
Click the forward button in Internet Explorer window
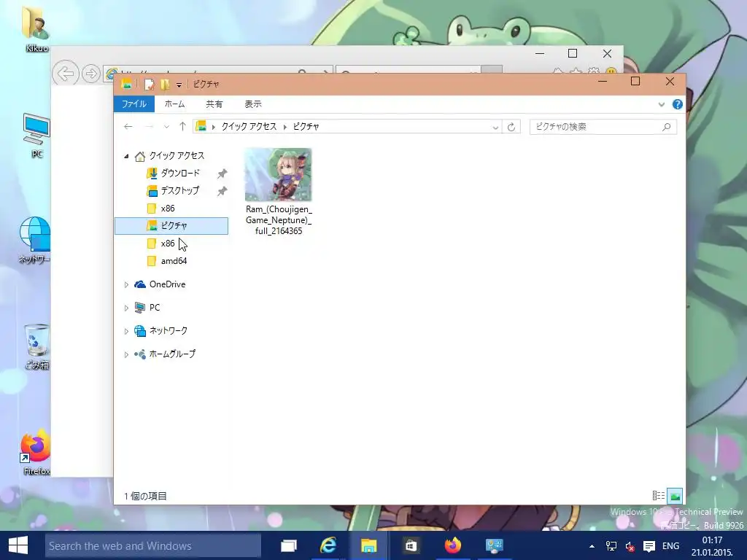coord(90,74)
